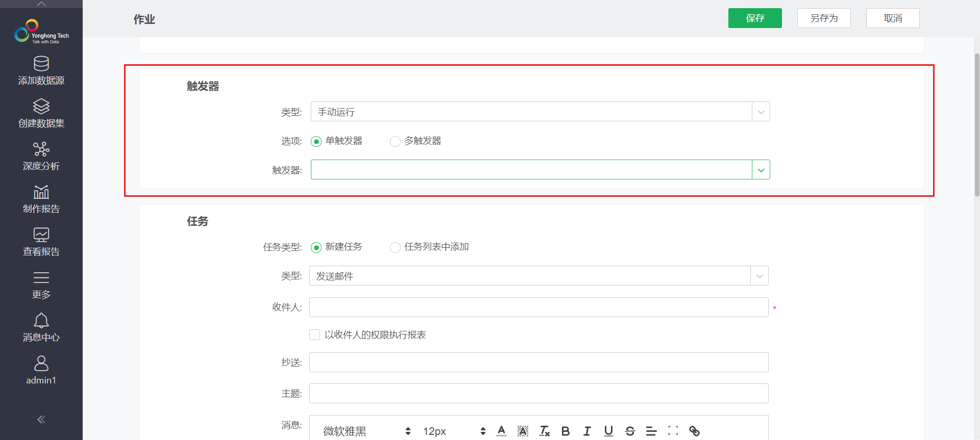Click the green 保存 button
The image size is (980, 440).
click(x=754, y=18)
